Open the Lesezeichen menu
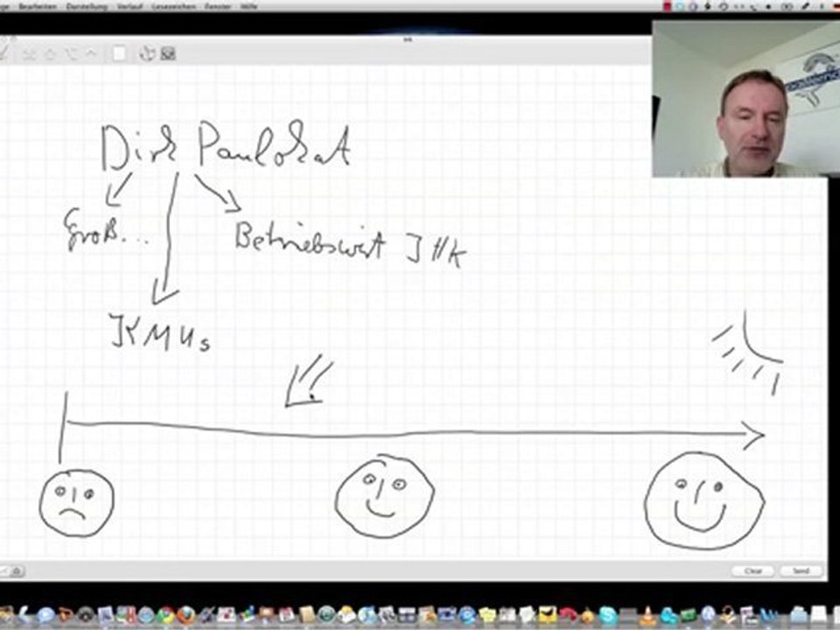840x630 pixels. pos(175,6)
